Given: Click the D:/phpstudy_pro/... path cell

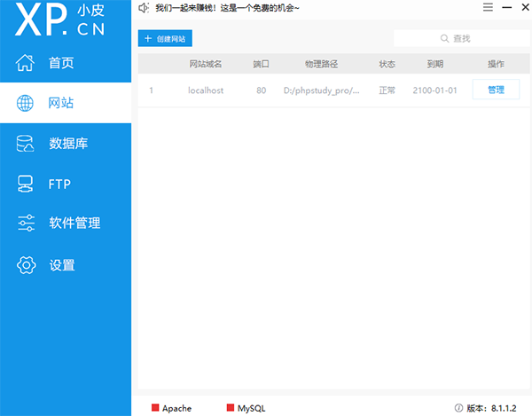Looking at the screenshot, I should [x=321, y=90].
